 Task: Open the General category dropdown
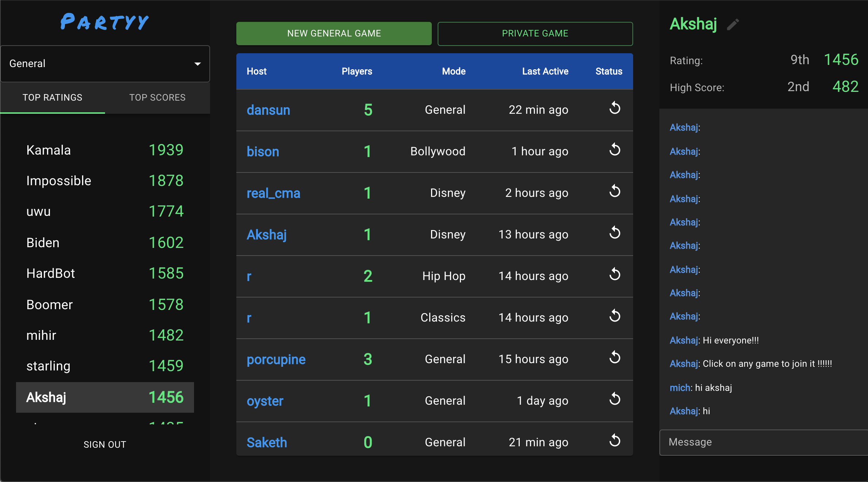pyautogui.click(x=105, y=64)
